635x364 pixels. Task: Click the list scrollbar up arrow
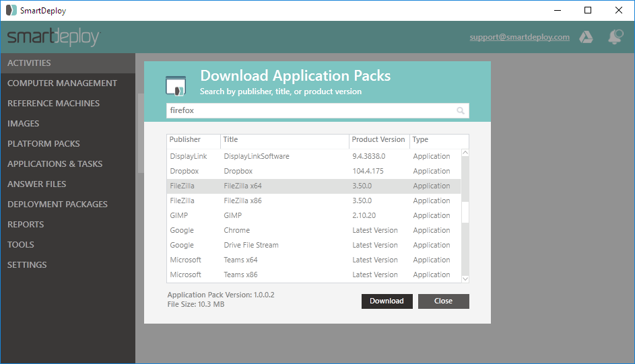pyautogui.click(x=465, y=153)
